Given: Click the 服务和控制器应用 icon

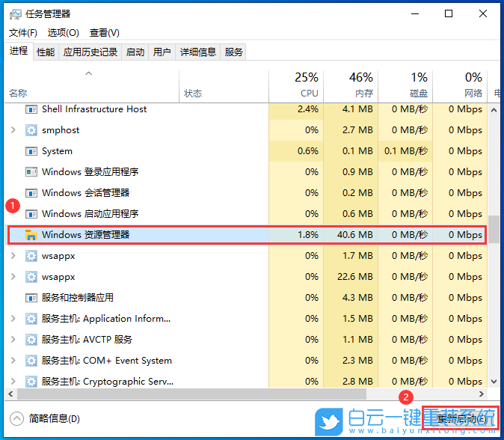Looking at the screenshot, I should tap(31, 298).
